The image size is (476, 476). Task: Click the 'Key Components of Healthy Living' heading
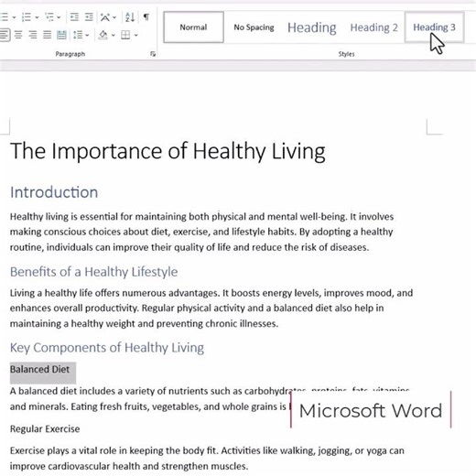(107, 348)
